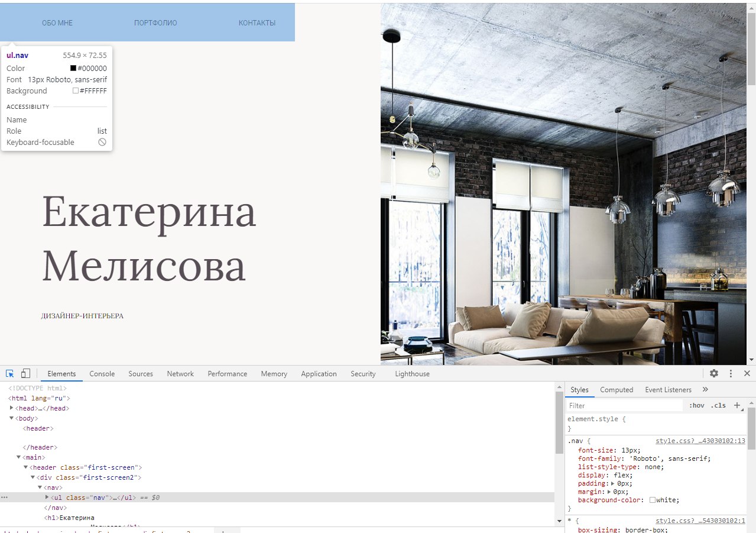Open the Security tab
The width and height of the screenshot is (756, 533).
[363, 374]
